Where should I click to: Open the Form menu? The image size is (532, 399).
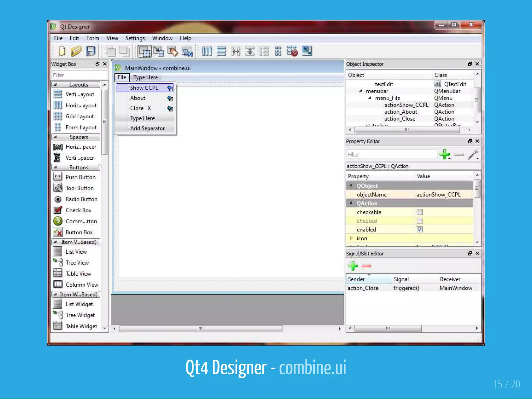click(93, 38)
